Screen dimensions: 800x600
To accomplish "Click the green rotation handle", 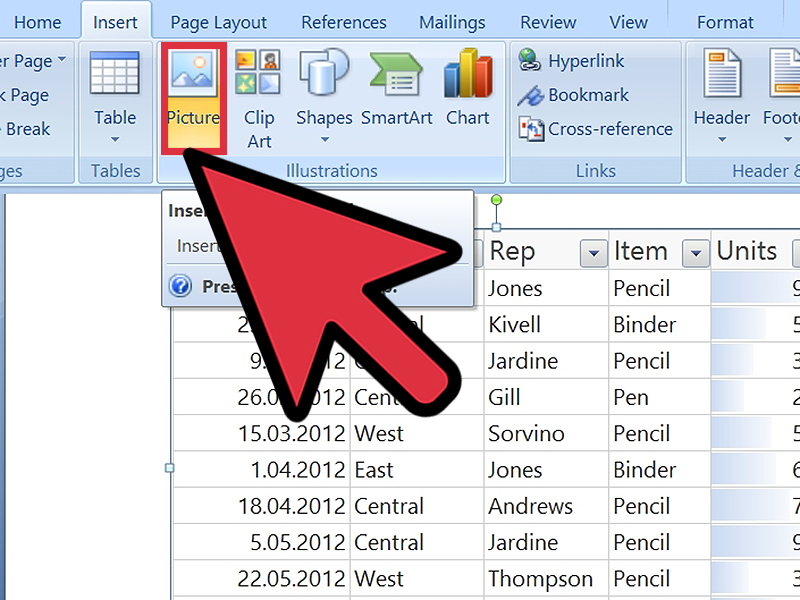I will [496, 199].
